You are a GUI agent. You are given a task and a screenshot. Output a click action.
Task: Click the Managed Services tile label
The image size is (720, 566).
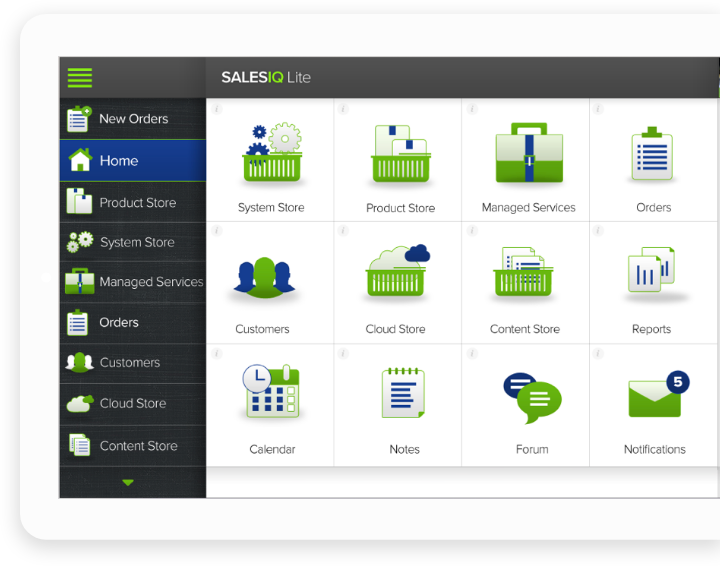click(x=529, y=207)
